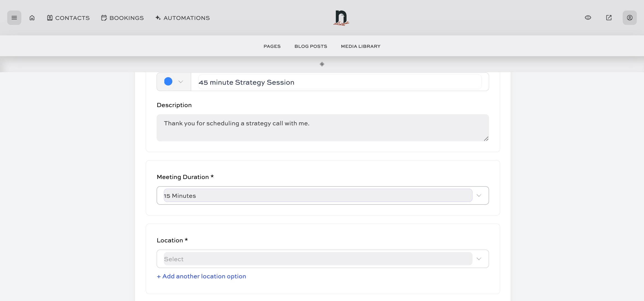Image resolution: width=644 pixels, height=301 pixels.
Task: Click Add another location option link
Action: point(201,276)
